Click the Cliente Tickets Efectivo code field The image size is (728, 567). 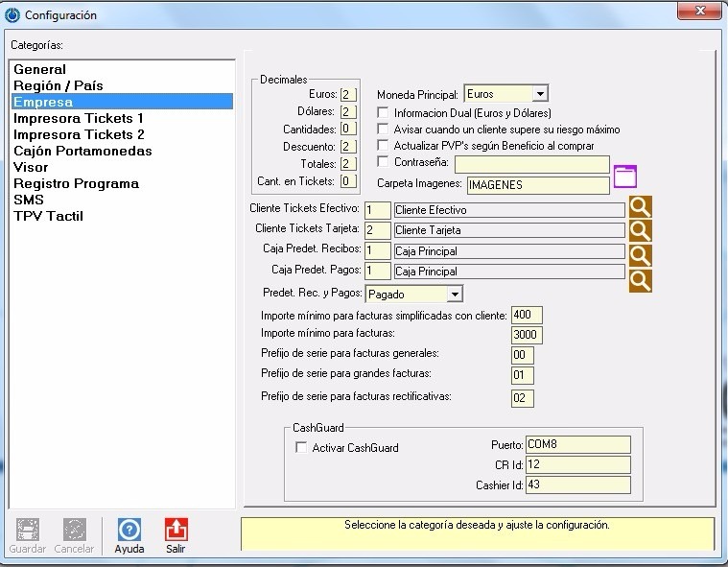[378, 210]
